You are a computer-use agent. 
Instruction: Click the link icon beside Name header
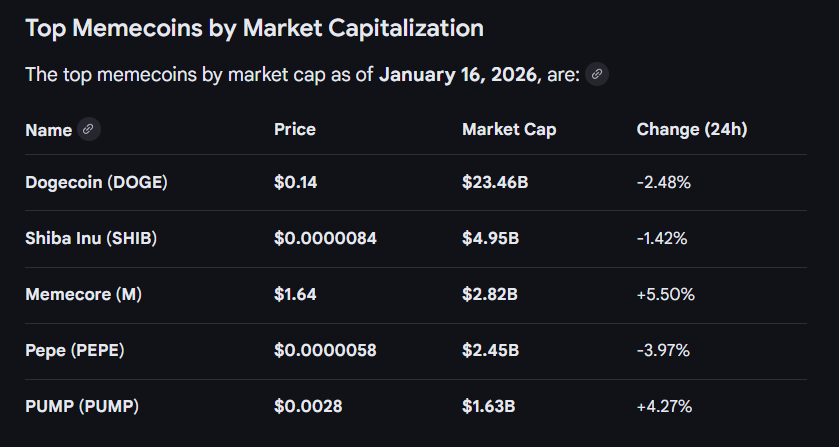click(88, 129)
